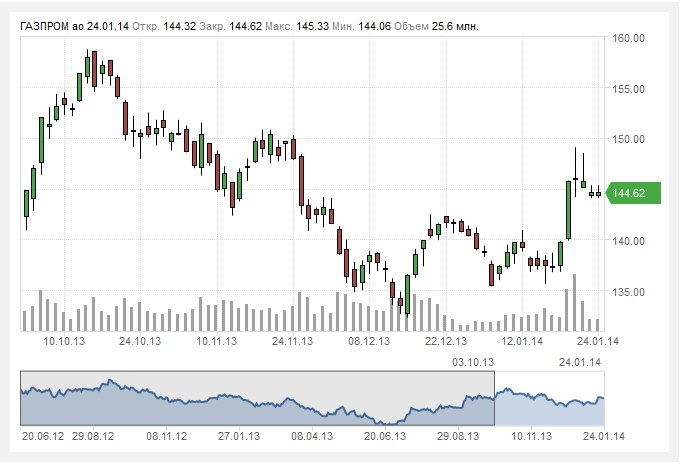Click the 03.10.13 range start label

coord(473,362)
